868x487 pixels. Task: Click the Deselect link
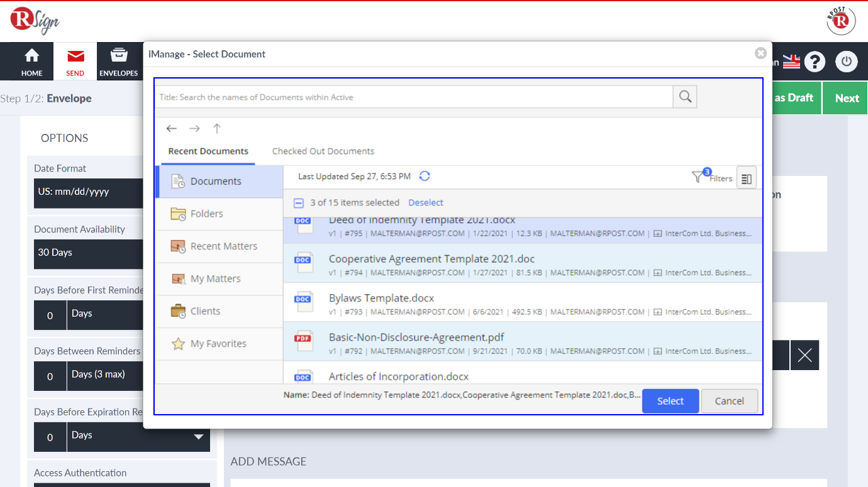pos(426,203)
